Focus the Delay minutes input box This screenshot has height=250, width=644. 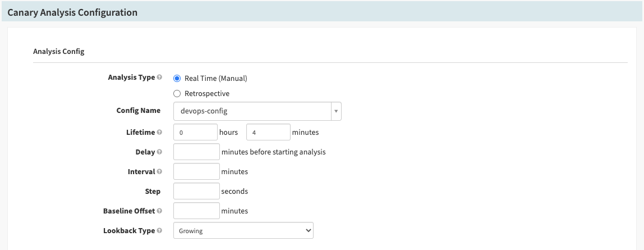point(196,152)
